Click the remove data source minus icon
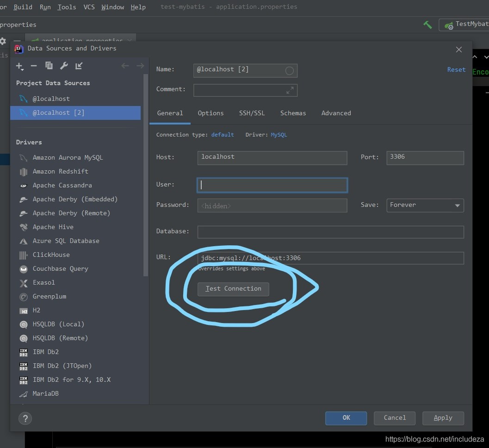The image size is (489, 448). (34, 66)
